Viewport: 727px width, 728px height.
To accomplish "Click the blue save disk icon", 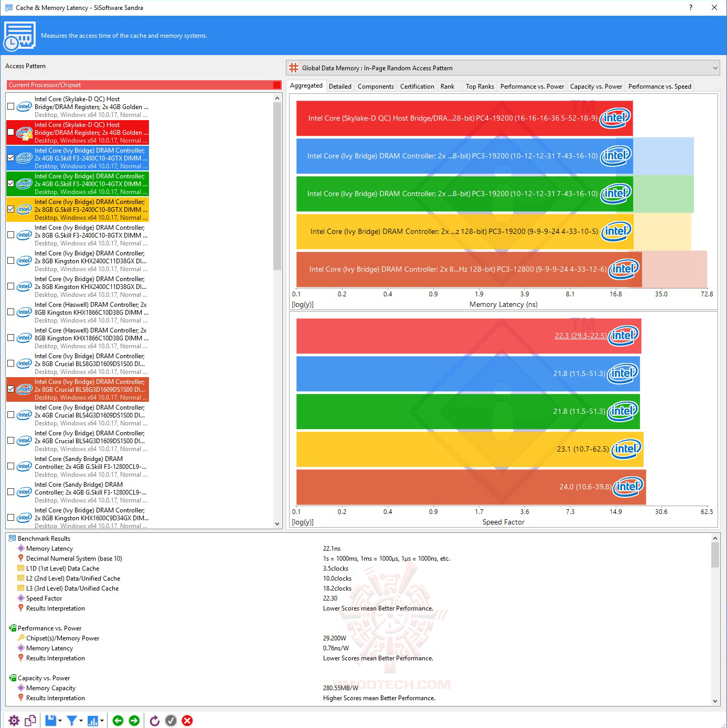I will tap(50, 721).
